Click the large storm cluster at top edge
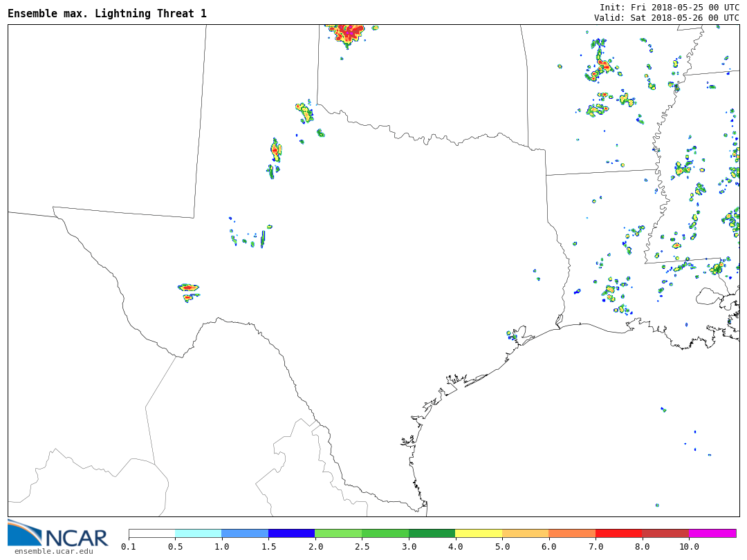747x560 pixels. tap(348, 32)
